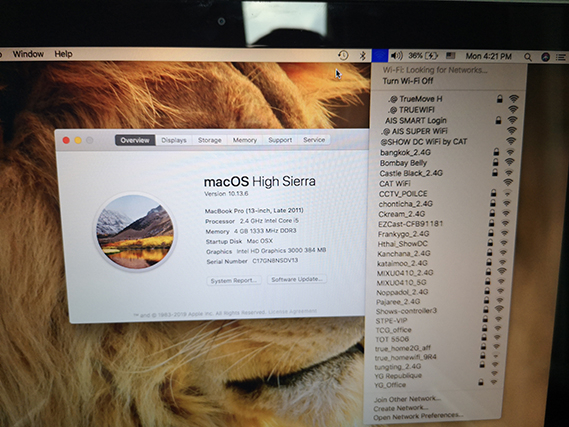Open the Service tab
The image size is (569, 427).
coord(314,140)
